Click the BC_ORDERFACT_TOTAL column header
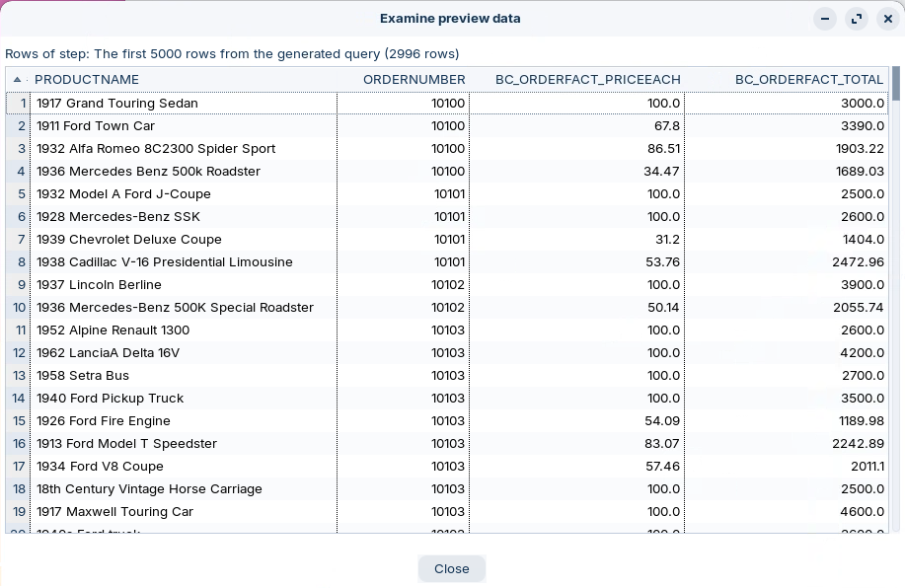Image resolution: width=905 pixels, height=588 pixels. tap(808, 80)
